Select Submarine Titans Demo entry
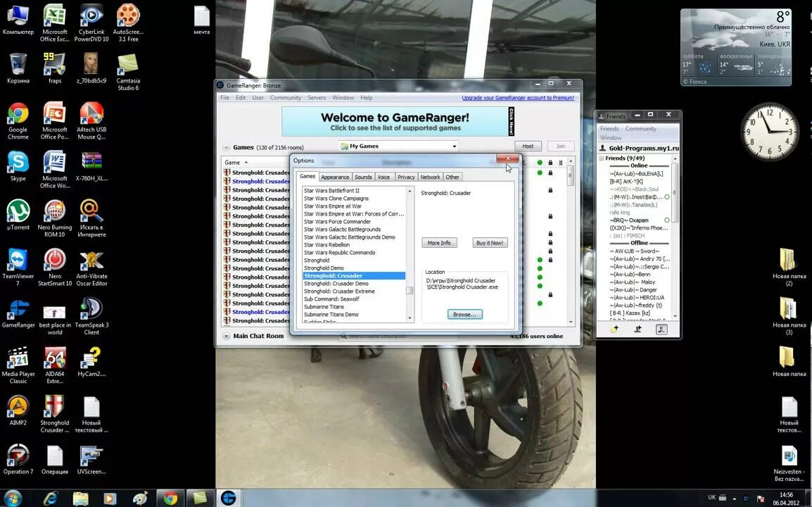This screenshot has width=812, height=507. (x=331, y=315)
